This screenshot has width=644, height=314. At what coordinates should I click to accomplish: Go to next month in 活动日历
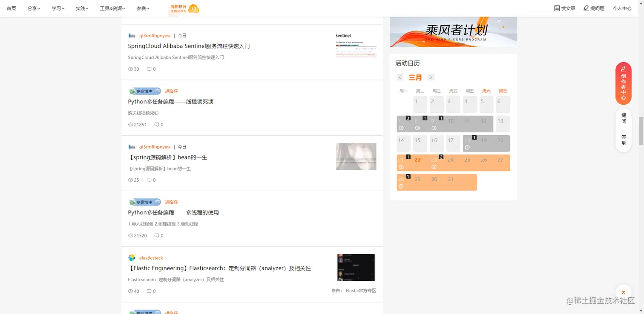pos(431,77)
